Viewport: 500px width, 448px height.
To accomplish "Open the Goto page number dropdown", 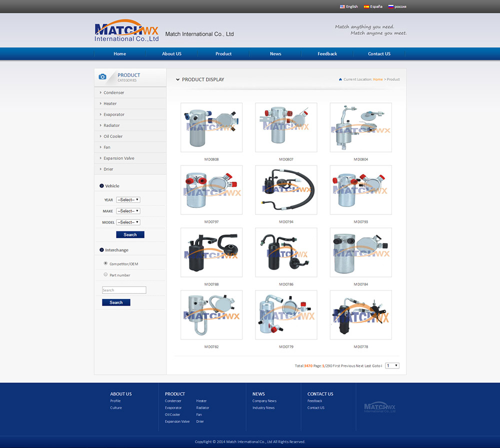I will click(x=392, y=365).
